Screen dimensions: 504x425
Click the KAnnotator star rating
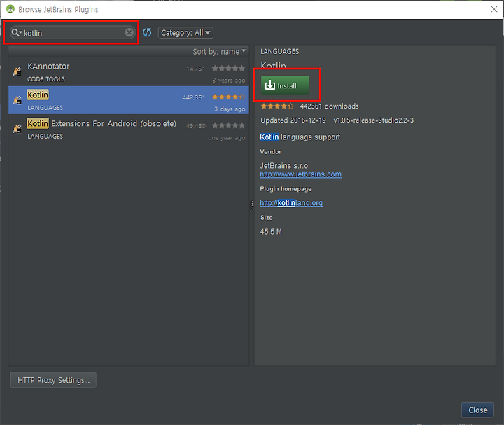(x=228, y=68)
